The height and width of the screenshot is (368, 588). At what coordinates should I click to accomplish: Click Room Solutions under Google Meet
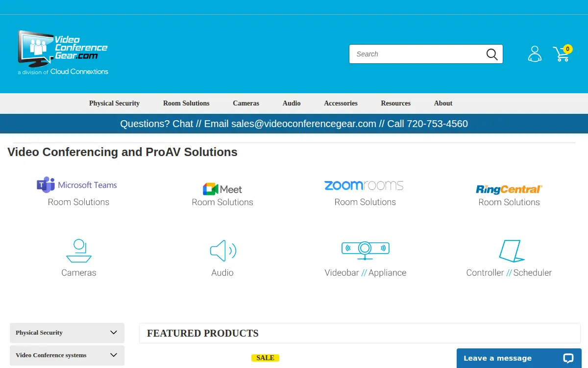click(x=222, y=202)
